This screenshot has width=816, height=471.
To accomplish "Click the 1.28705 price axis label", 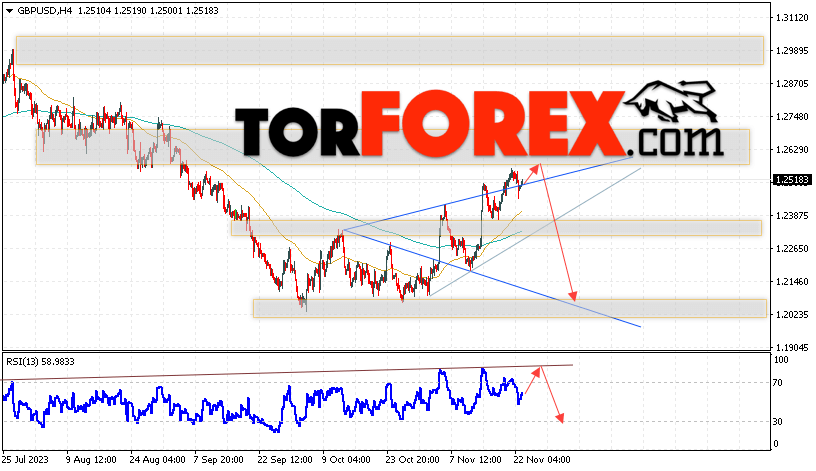I will click(792, 84).
